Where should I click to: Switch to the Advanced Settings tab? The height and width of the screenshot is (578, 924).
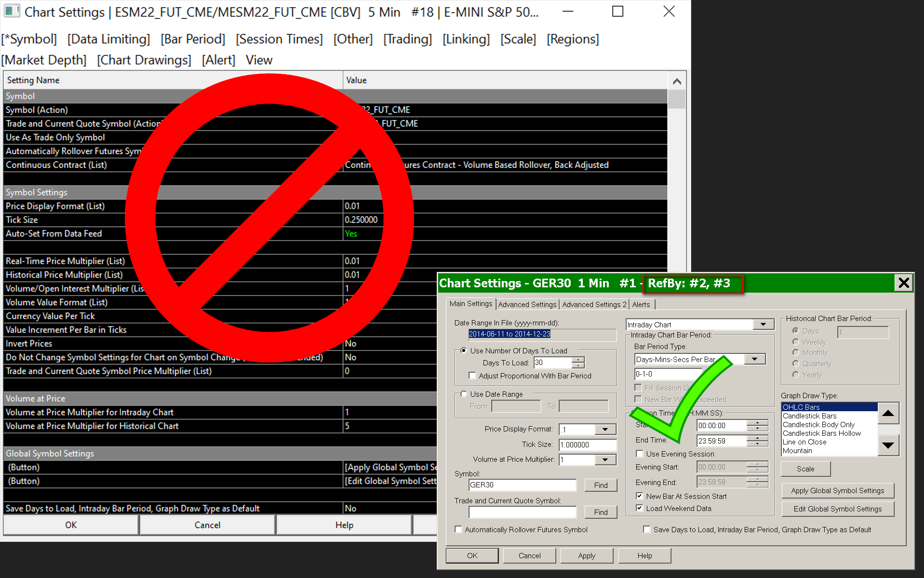pyautogui.click(x=527, y=305)
